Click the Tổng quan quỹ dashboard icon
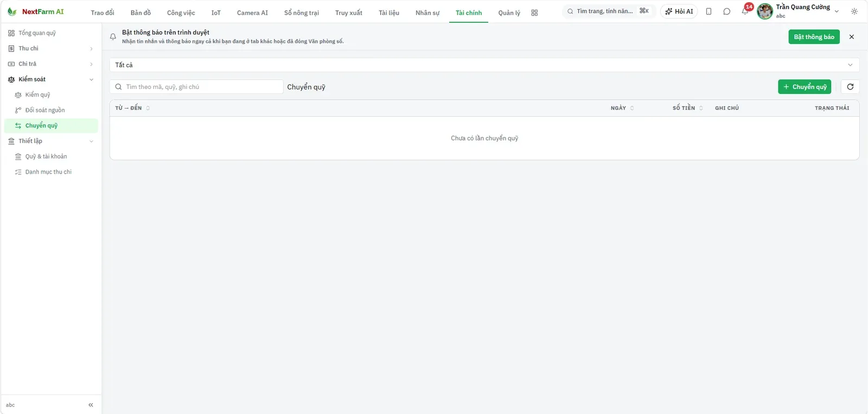This screenshot has height=414, width=868. [11, 33]
